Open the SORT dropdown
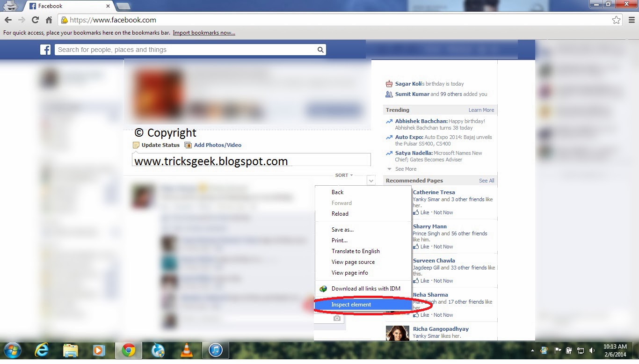Viewport: 639px width, 364px height. 344,175
